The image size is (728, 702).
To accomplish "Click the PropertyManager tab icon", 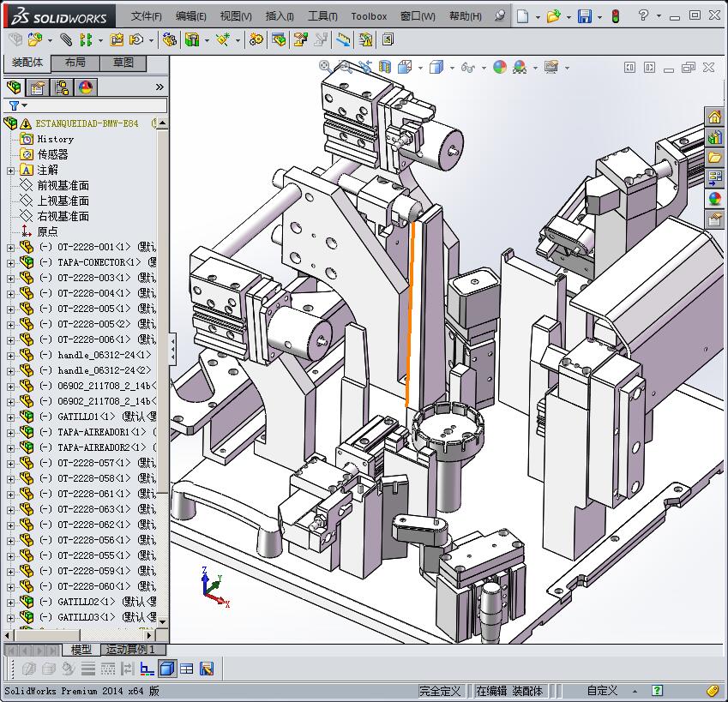I will click(38, 87).
